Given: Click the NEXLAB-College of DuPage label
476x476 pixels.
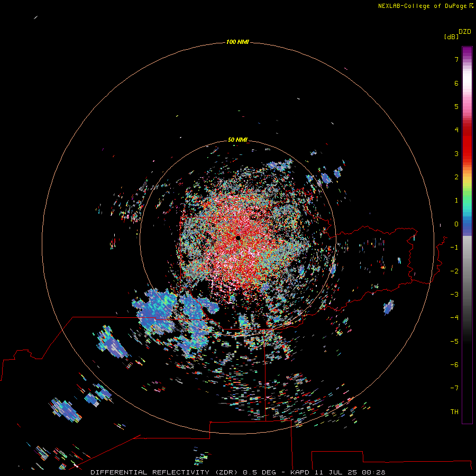Looking at the screenshot, I should click(x=425, y=6).
